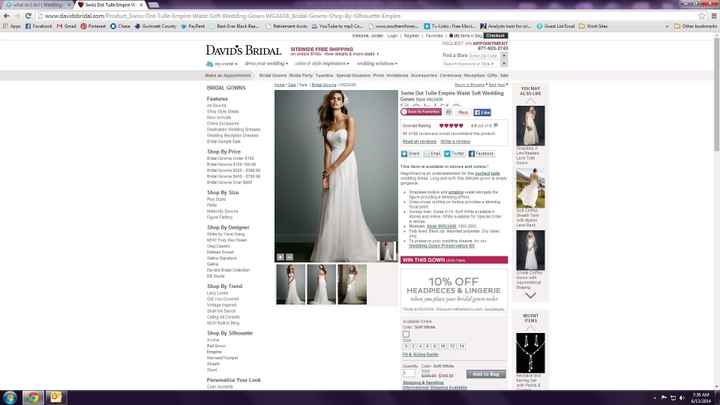
Task: Open the Chrome menu icon
Action: [x=714, y=16]
